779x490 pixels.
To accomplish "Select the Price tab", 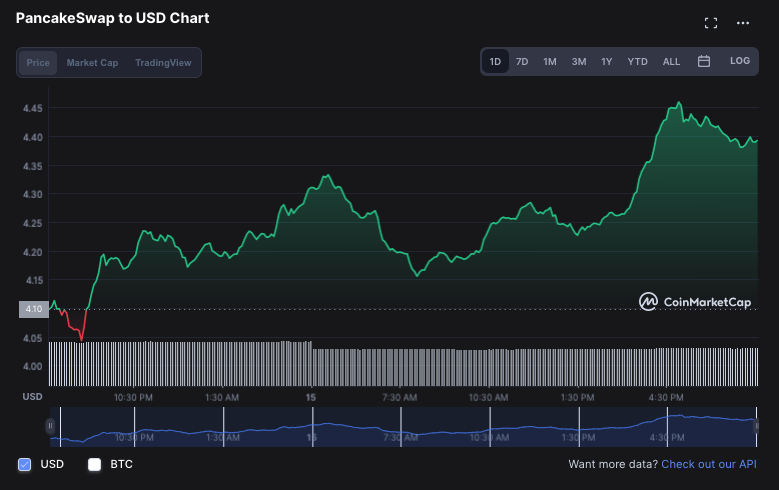I will coord(38,63).
